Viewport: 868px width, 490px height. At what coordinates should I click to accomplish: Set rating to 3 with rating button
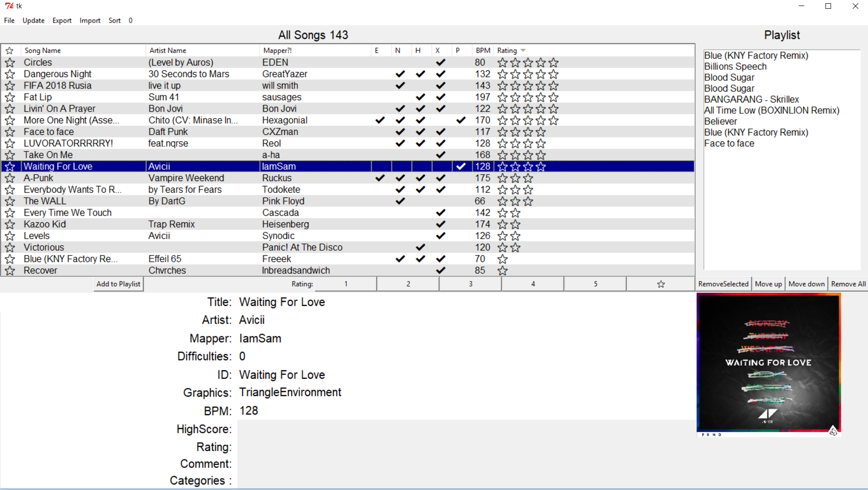coord(471,284)
